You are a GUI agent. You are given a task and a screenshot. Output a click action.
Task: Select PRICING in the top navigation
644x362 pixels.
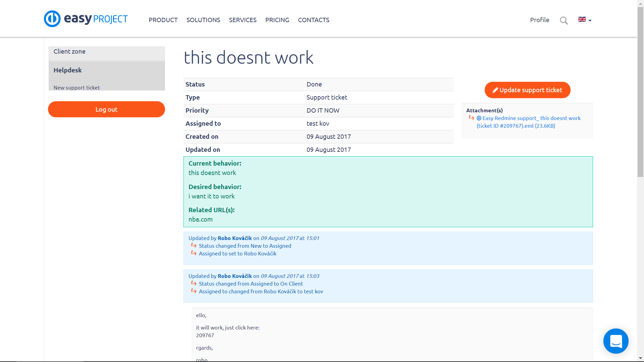tap(277, 20)
